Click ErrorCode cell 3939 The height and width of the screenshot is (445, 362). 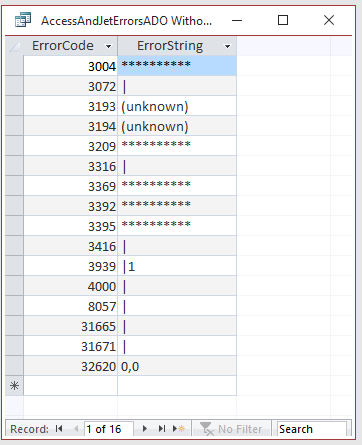(70, 266)
